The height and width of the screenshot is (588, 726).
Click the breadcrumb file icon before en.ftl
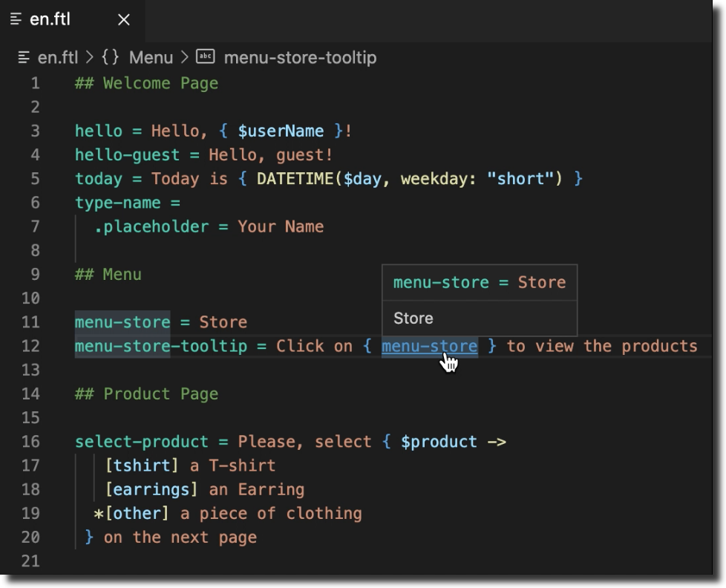click(x=24, y=57)
